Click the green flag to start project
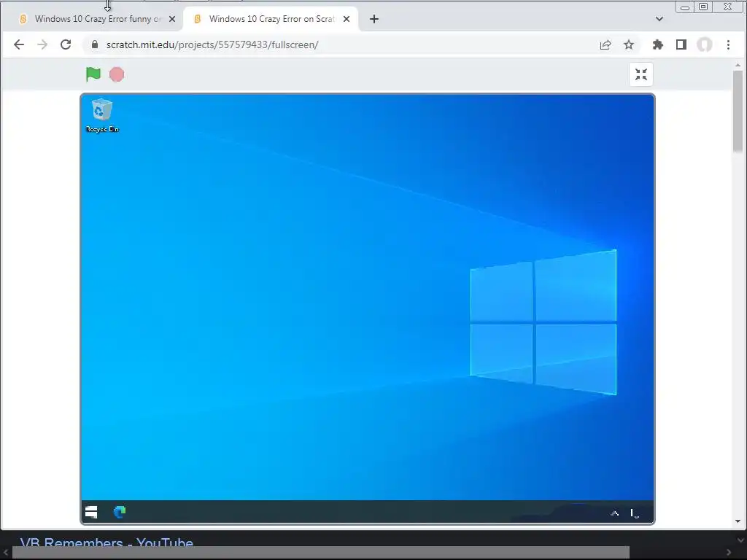 pyautogui.click(x=93, y=74)
